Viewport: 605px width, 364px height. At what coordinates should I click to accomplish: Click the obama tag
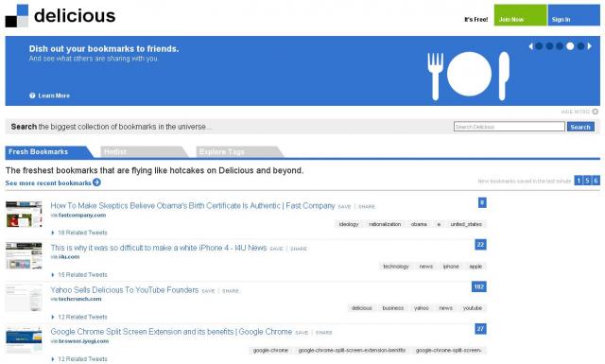pos(419,224)
